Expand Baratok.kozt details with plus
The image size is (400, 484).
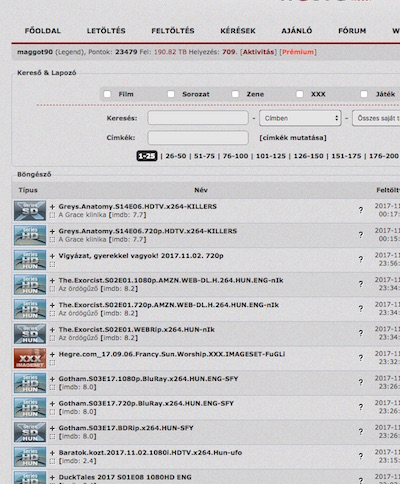click(x=52, y=453)
